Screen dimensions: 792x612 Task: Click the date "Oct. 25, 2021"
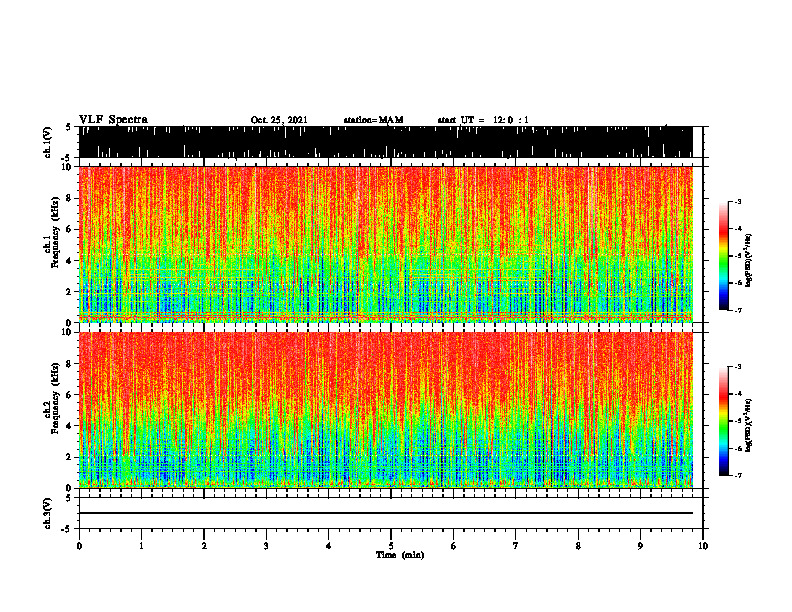pos(279,120)
